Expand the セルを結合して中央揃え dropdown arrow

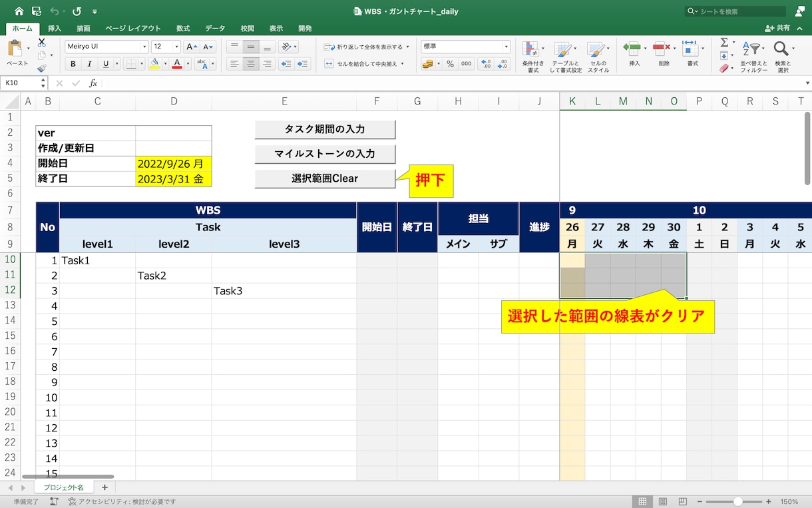pyautogui.click(x=403, y=64)
